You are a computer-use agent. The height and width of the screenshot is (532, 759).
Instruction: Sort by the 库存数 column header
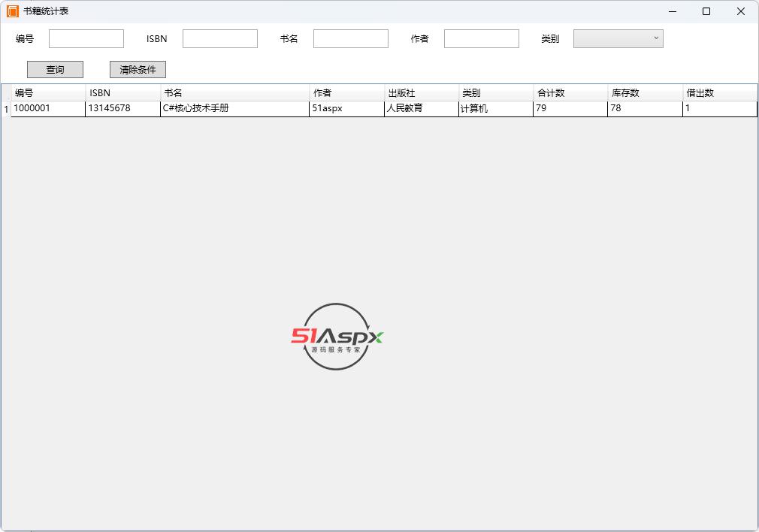[x=645, y=93]
